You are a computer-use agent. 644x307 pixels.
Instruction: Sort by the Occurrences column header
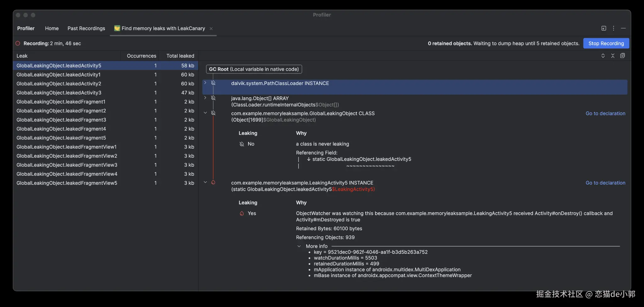(x=140, y=56)
